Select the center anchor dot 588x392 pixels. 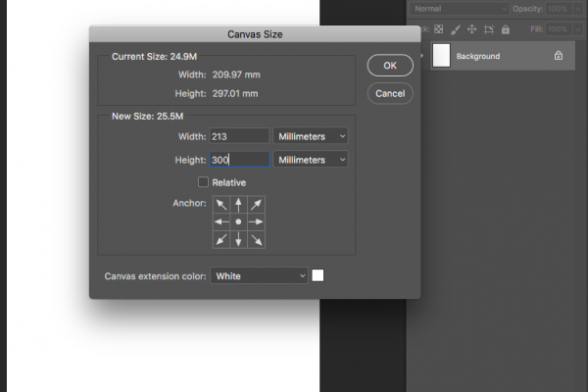click(x=238, y=222)
